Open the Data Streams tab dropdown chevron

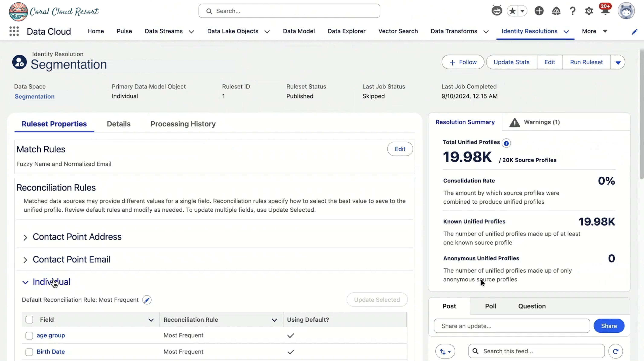[191, 32]
